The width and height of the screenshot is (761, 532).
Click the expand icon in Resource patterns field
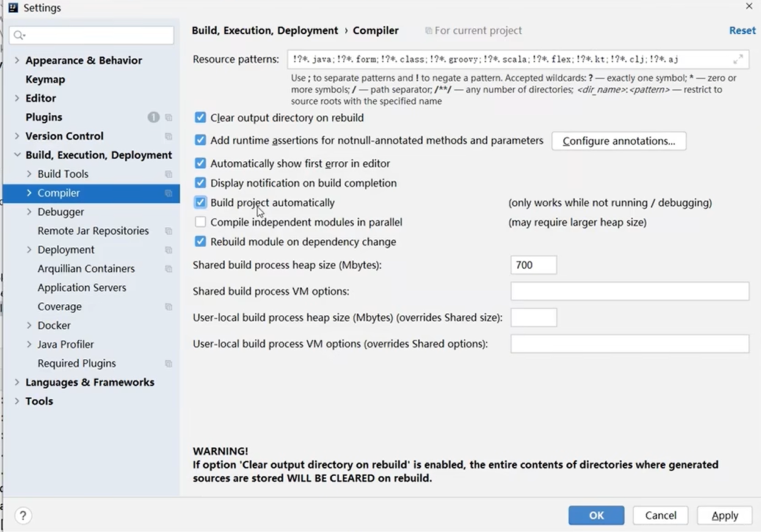tap(738, 59)
